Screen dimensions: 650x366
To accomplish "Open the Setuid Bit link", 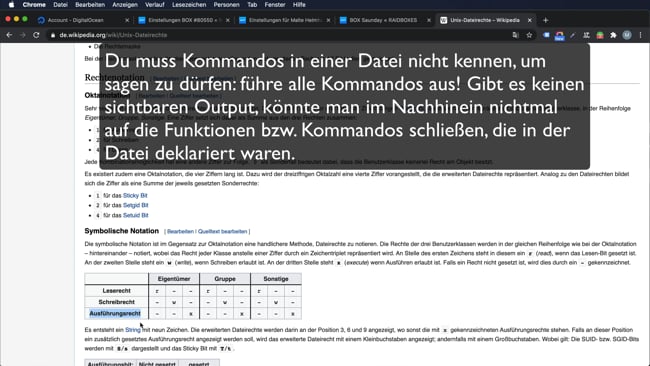I will pos(136,215).
